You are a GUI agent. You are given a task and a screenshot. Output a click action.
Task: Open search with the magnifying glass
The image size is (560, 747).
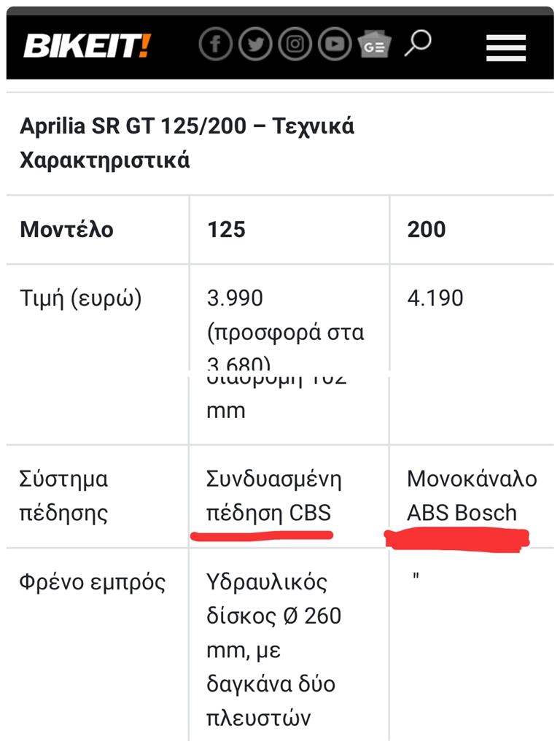click(x=418, y=44)
